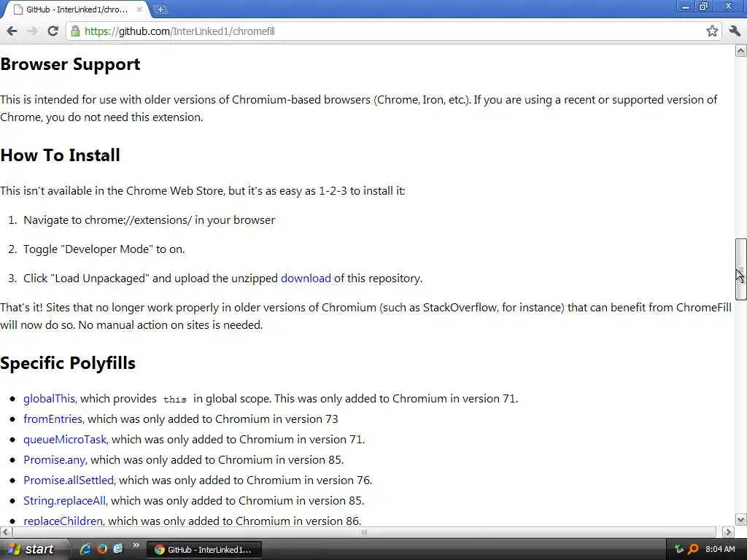Screen dimensions: 747x560
Task: Close the GitHub chromefill tab
Action: pos(139,9)
